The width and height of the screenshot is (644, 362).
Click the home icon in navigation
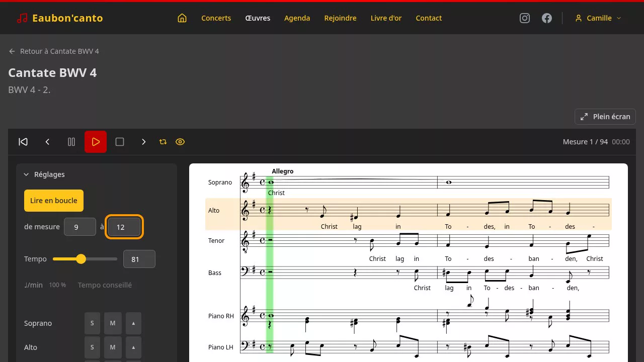[182, 18]
